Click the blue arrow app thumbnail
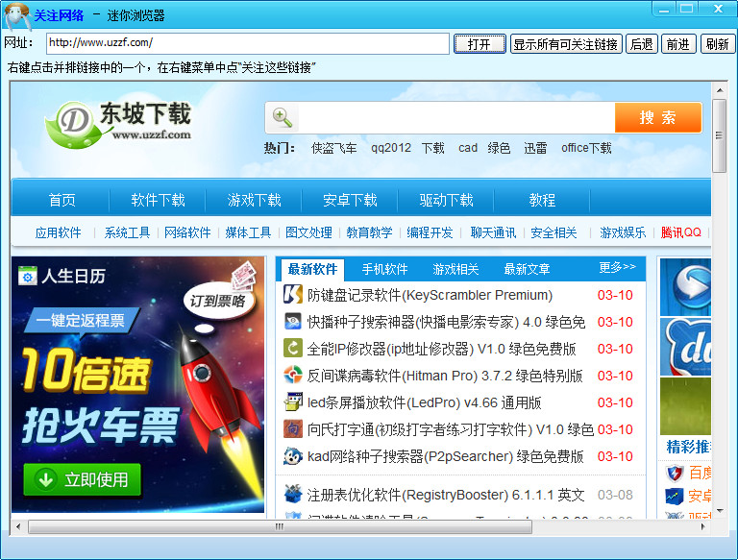The width and height of the screenshot is (738, 560). click(686, 286)
